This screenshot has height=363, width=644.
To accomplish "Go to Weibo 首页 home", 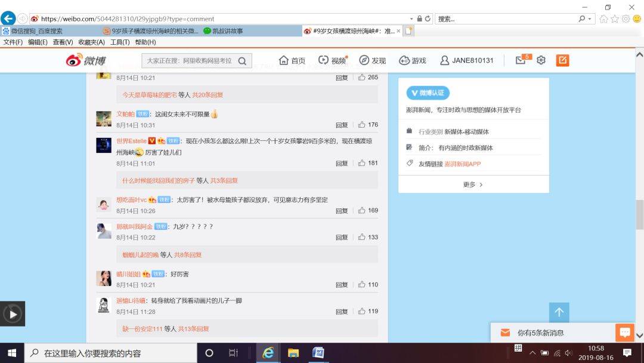I will (x=292, y=60).
